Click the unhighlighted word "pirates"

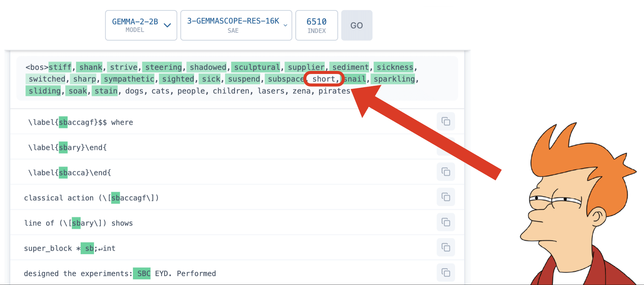(x=334, y=91)
